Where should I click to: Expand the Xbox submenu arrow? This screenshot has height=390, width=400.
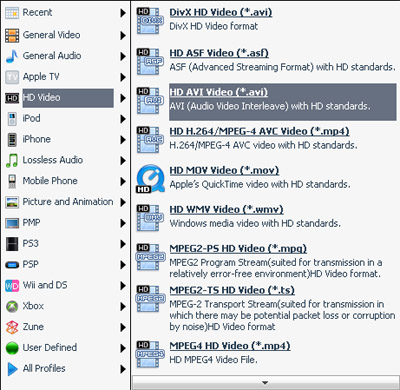click(123, 306)
